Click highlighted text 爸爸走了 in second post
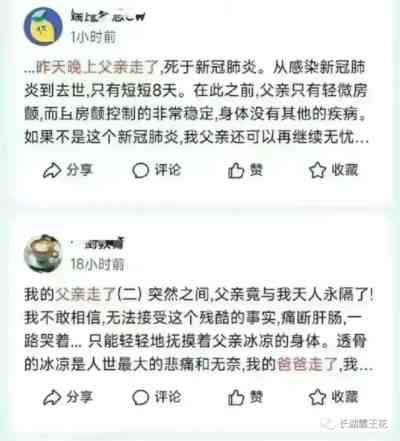This screenshot has width=400, height=441. pyautogui.click(x=307, y=364)
